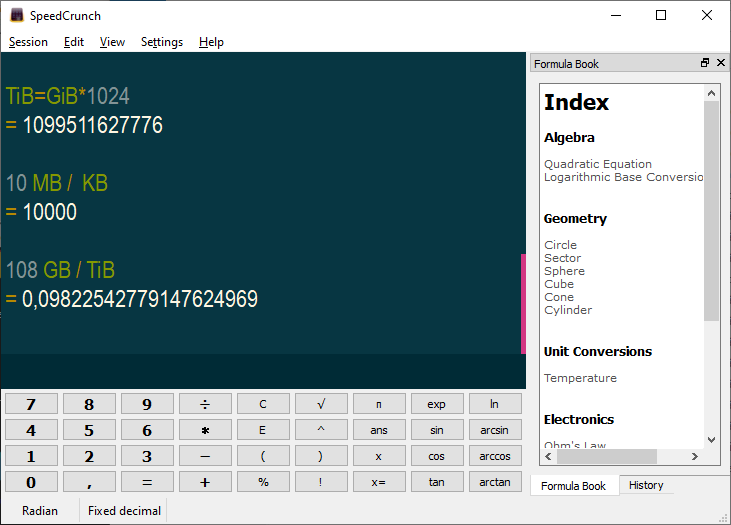This screenshot has width=731, height=525.
Task: Click the factorial ! key
Action: pos(321,482)
